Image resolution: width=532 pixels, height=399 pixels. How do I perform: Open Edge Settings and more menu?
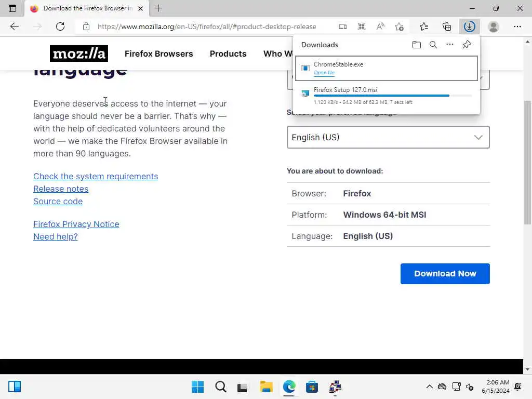coord(517,26)
